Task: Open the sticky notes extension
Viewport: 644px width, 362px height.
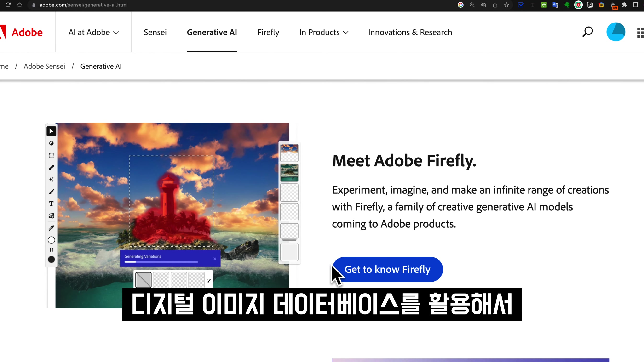Action: (x=602, y=5)
